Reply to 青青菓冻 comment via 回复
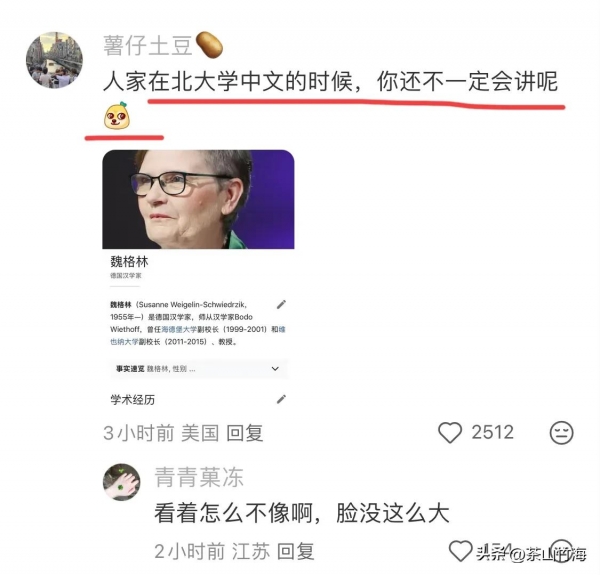 point(296,551)
